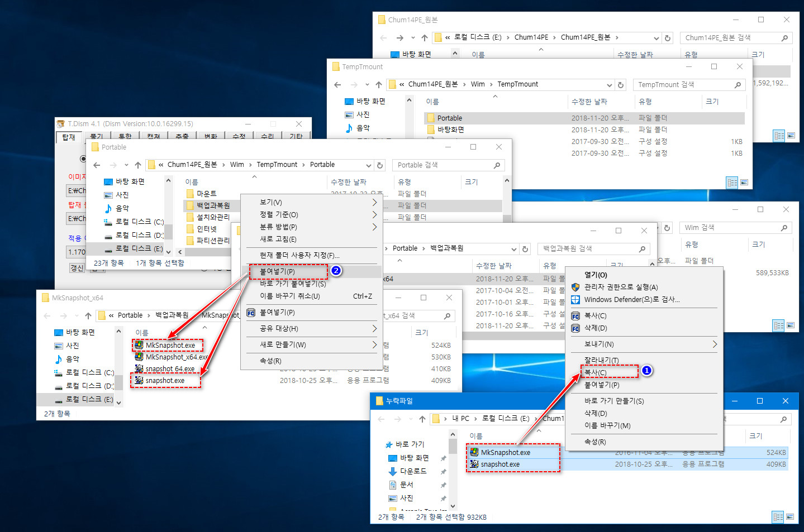The height and width of the screenshot is (532, 804).
Task: Select 바탕화면 folder in TempTmount file list
Action: tap(450, 130)
